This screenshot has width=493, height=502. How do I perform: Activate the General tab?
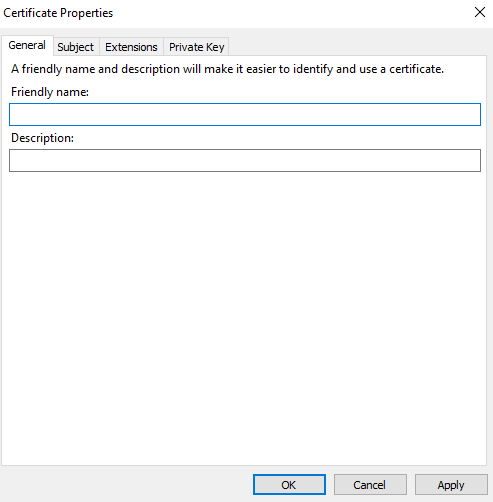coord(27,45)
